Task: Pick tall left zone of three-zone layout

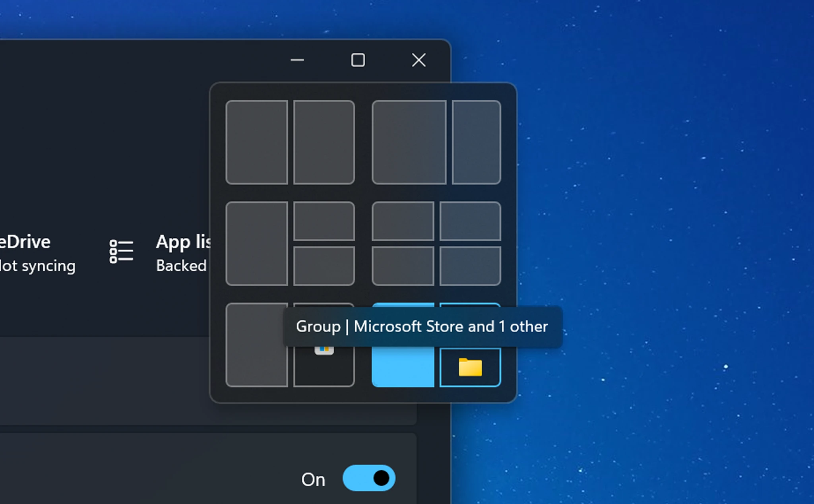Action: [257, 244]
